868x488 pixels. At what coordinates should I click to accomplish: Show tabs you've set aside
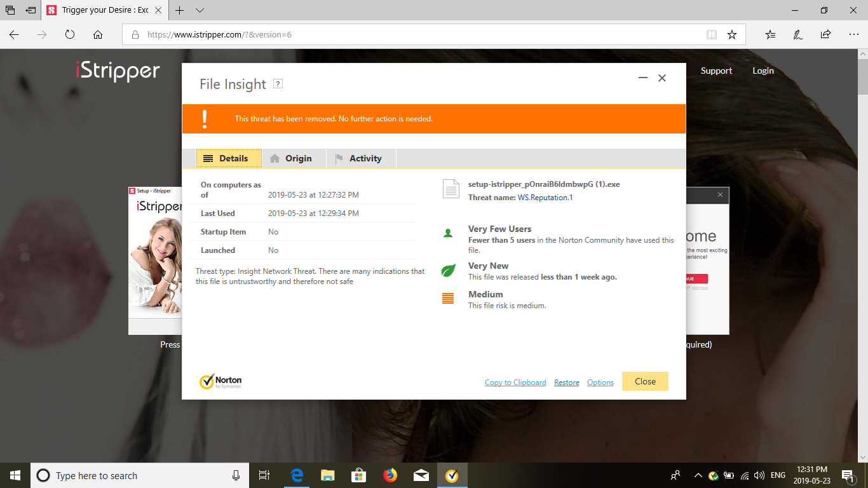point(10,11)
